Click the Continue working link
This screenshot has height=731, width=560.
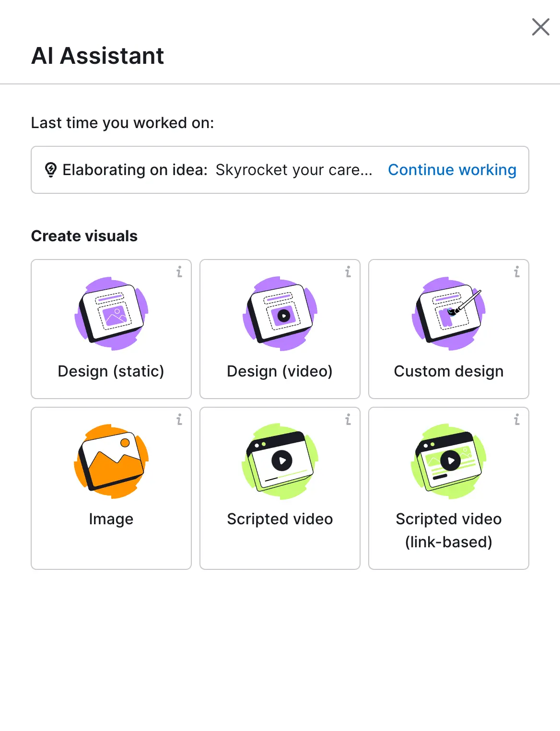(x=452, y=170)
